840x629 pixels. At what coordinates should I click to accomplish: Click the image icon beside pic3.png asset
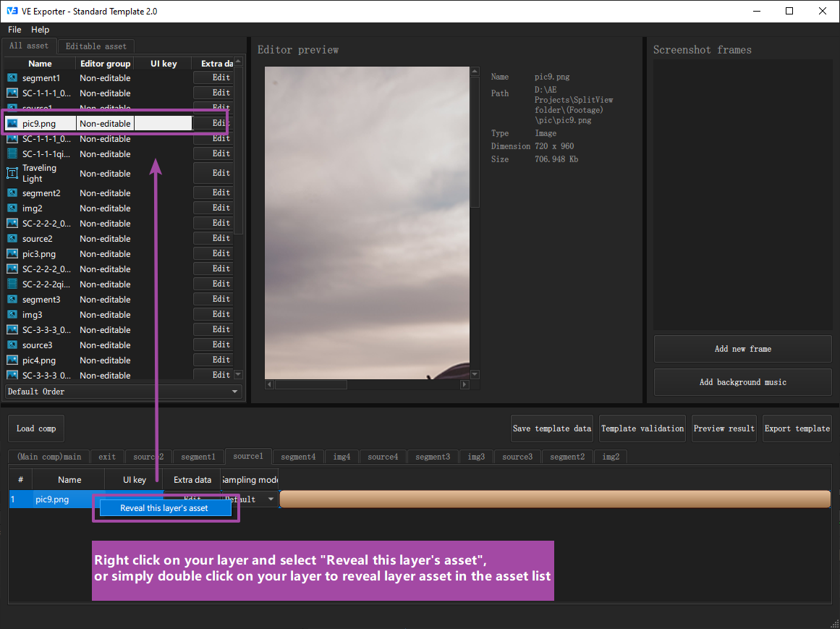(12, 253)
